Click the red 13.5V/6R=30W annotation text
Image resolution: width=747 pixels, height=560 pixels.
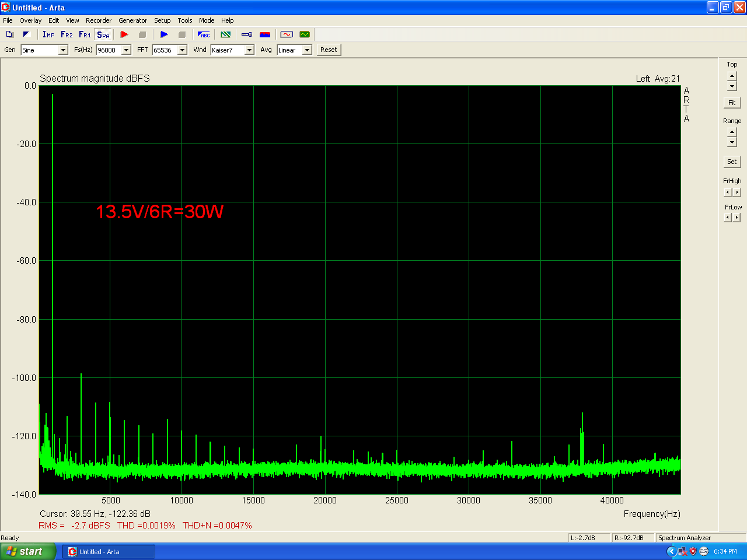[160, 211]
